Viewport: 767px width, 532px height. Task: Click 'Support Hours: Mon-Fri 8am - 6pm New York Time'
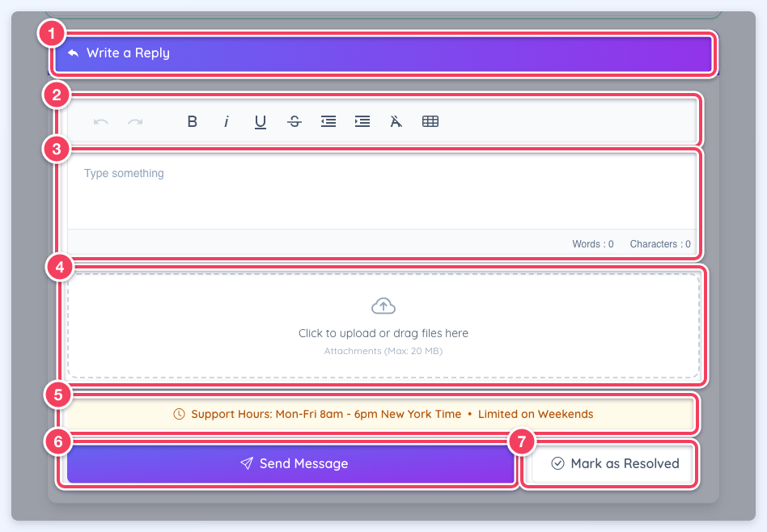326,414
